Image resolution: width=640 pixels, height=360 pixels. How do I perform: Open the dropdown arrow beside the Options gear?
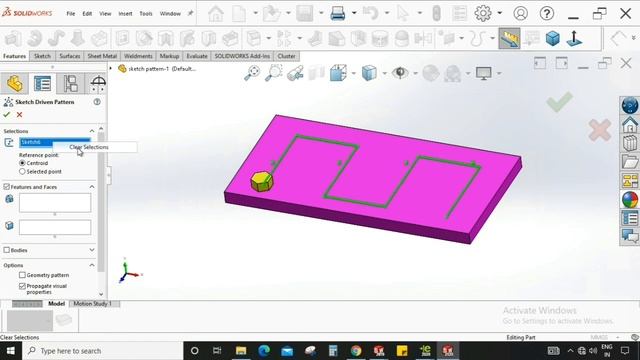pyautogui.click(x=500, y=13)
